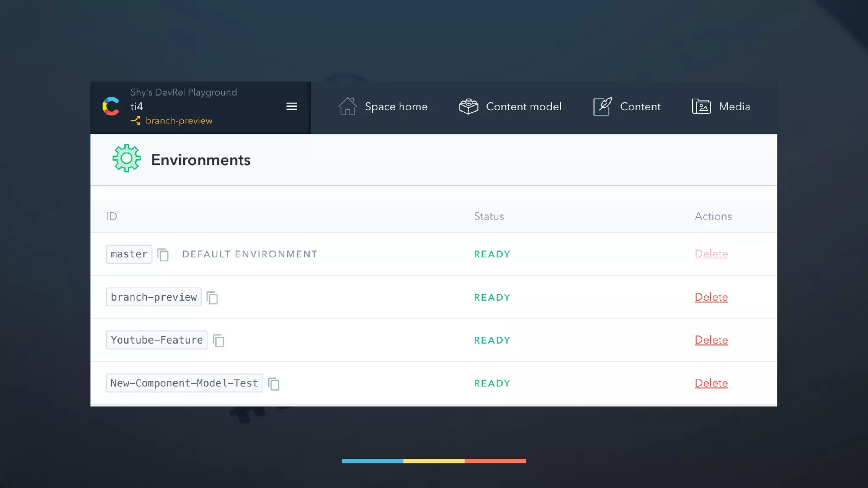This screenshot has height=488, width=868.
Task: Click the Space home house icon
Action: [348, 106]
